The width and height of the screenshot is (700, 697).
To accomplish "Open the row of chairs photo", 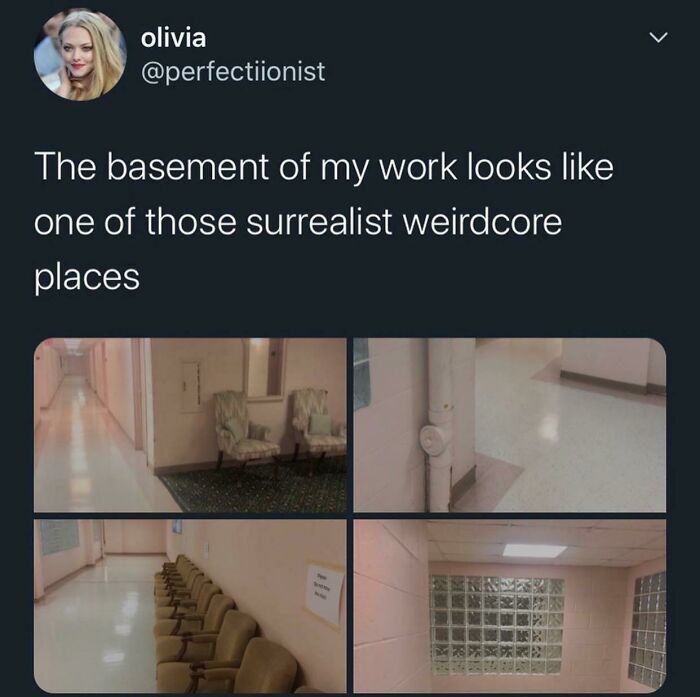I will (x=190, y=606).
